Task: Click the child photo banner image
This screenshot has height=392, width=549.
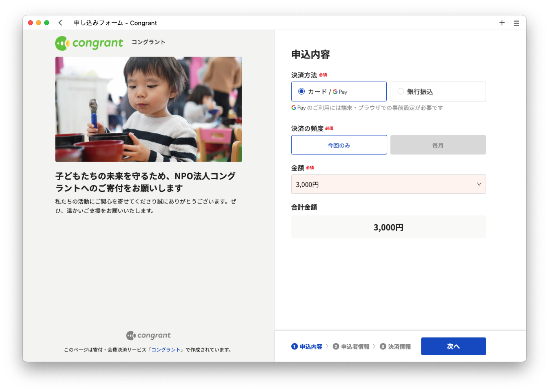Action: (149, 109)
